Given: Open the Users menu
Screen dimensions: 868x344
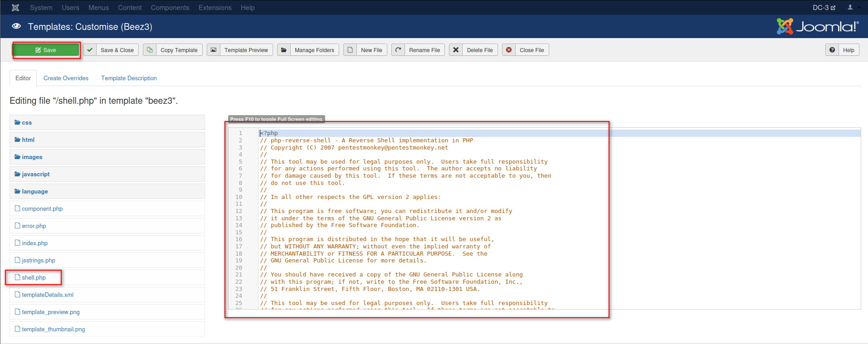Looking at the screenshot, I should [x=70, y=8].
